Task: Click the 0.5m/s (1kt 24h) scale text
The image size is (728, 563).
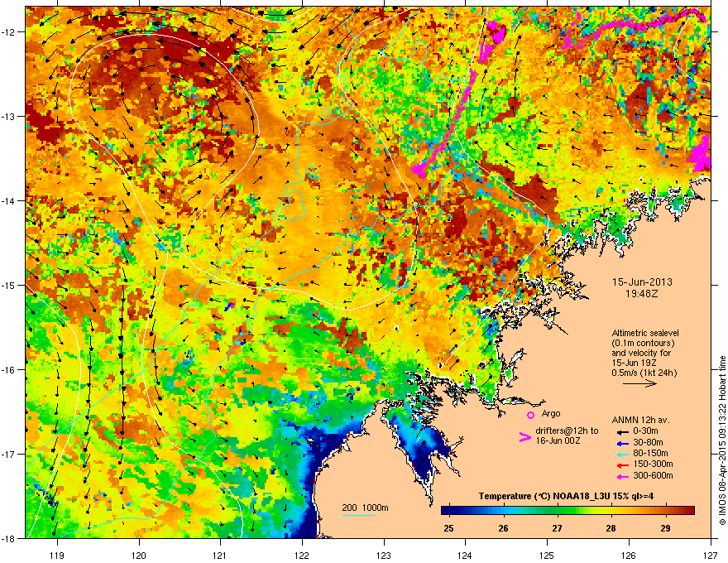Action: point(644,373)
